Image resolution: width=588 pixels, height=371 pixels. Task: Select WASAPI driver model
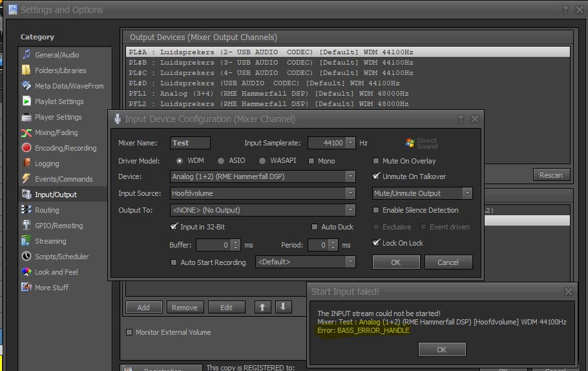point(262,160)
